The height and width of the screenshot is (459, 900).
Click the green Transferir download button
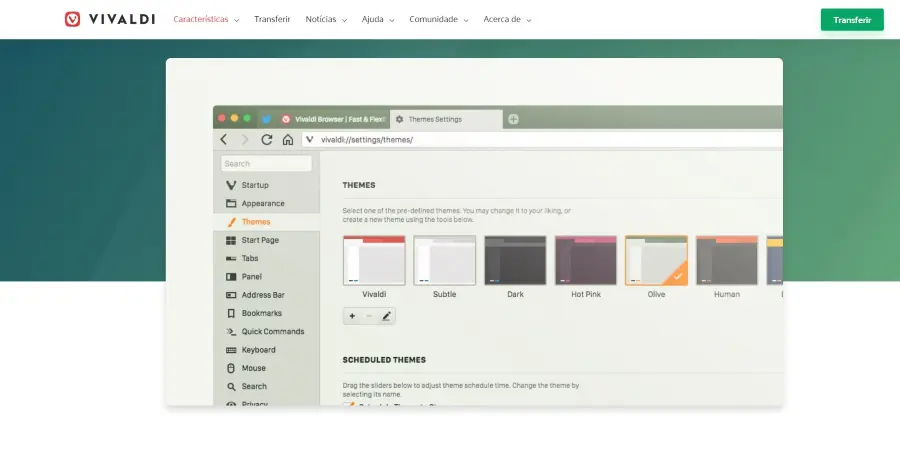coord(852,20)
